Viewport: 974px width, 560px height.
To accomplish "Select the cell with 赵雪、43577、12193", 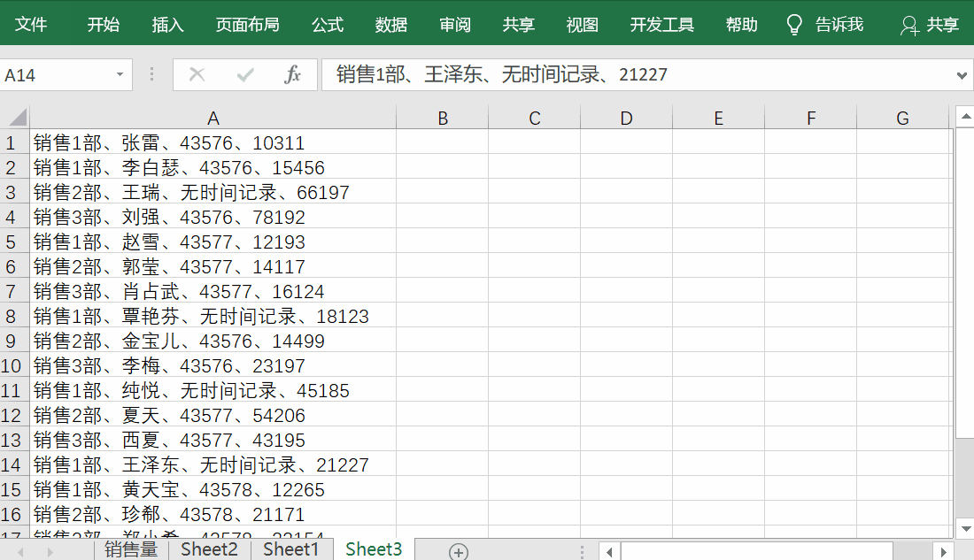I will pos(213,242).
